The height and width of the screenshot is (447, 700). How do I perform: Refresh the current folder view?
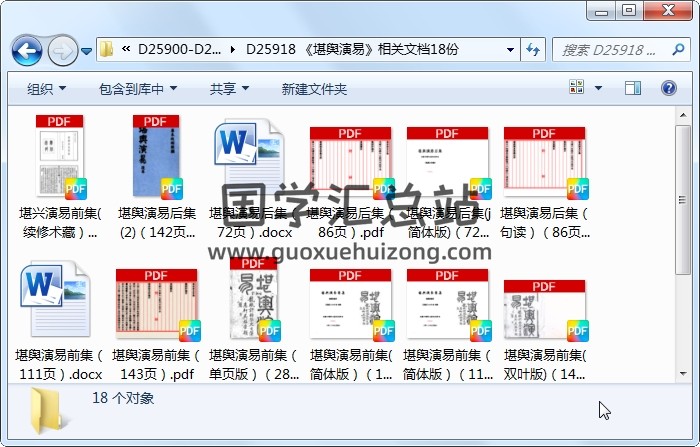pos(533,49)
